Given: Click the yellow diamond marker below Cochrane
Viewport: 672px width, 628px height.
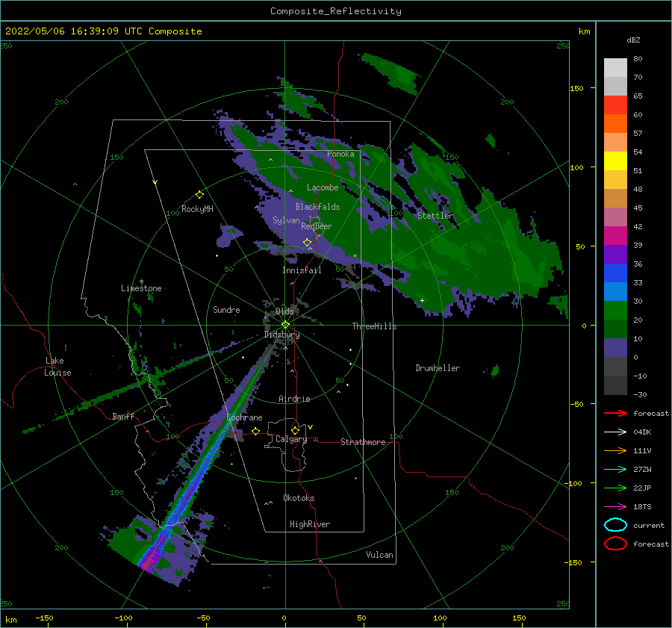Looking at the screenshot, I should pyautogui.click(x=256, y=431).
